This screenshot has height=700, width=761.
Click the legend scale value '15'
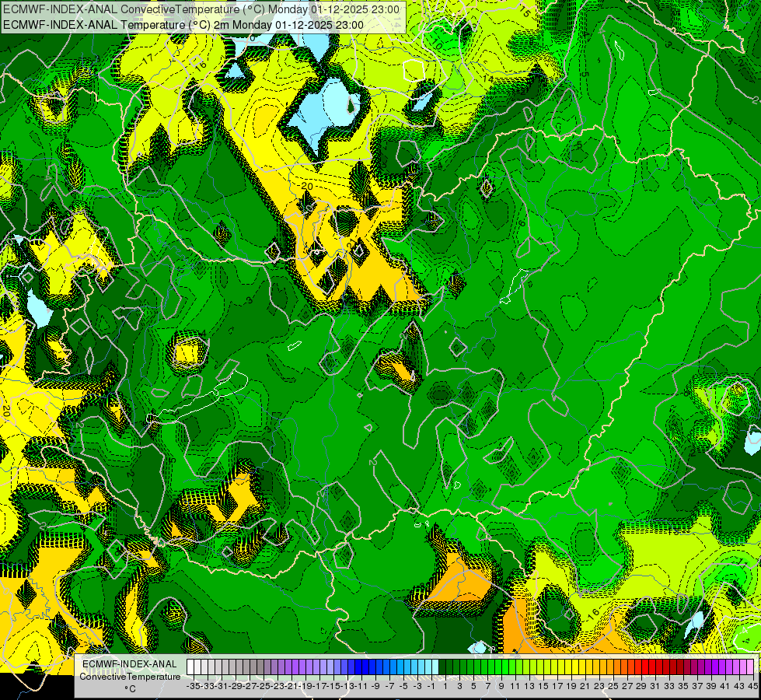[x=543, y=686]
